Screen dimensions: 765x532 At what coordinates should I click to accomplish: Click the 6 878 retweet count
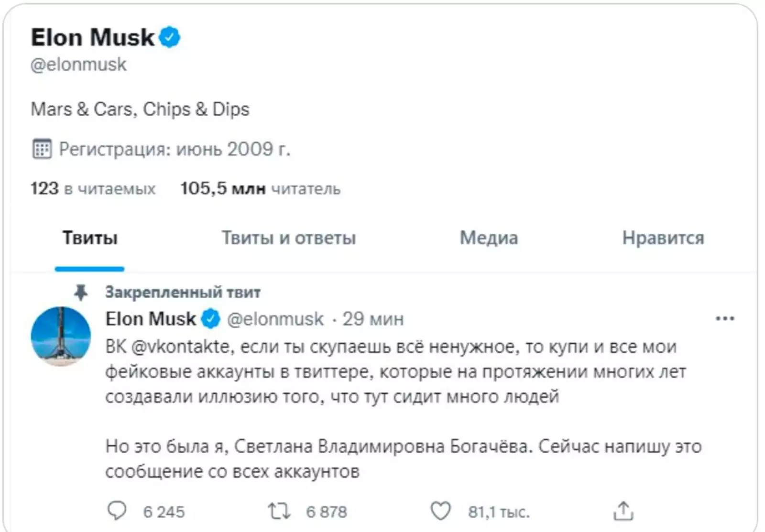coord(327,512)
